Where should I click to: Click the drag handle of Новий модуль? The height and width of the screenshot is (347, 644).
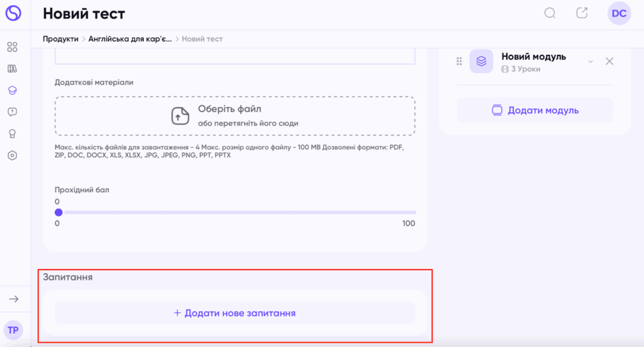(x=459, y=61)
